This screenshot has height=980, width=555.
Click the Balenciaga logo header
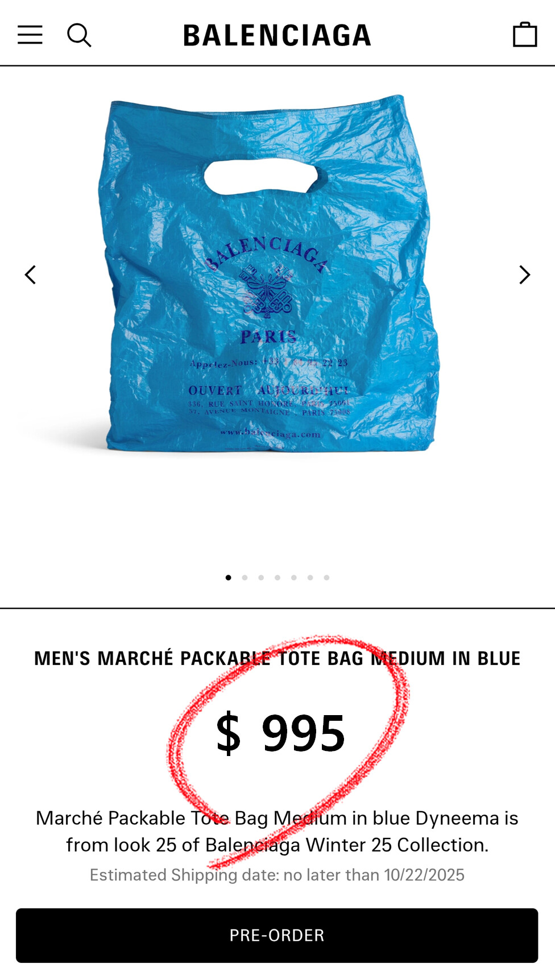click(277, 35)
